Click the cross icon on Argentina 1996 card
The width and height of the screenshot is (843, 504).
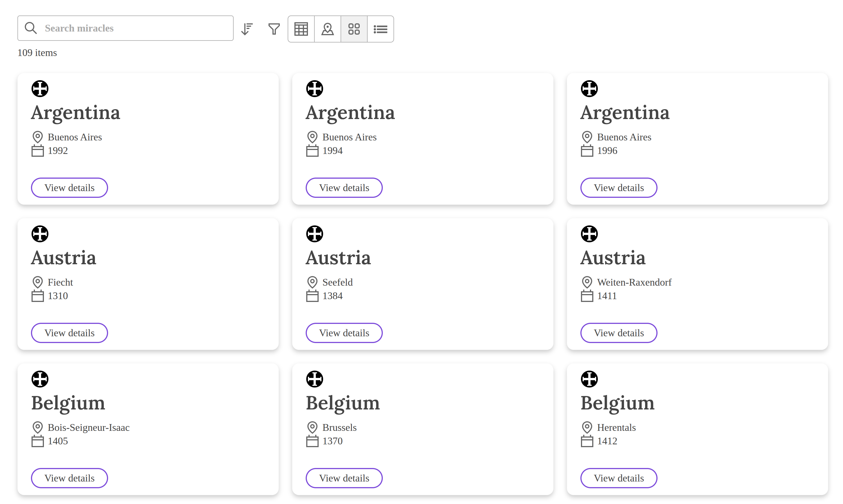[589, 89]
